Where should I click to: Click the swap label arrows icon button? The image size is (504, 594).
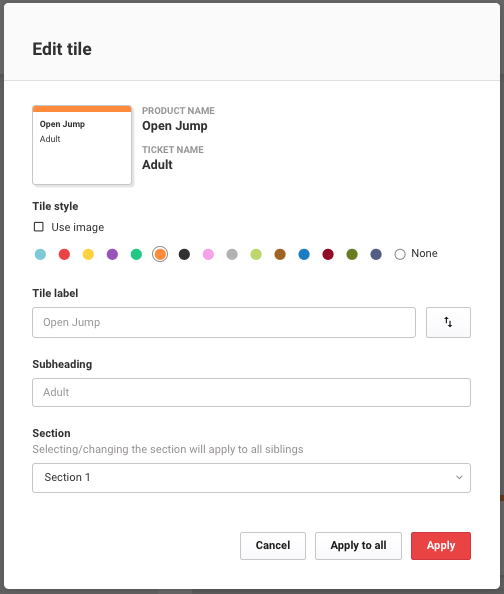click(448, 322)
